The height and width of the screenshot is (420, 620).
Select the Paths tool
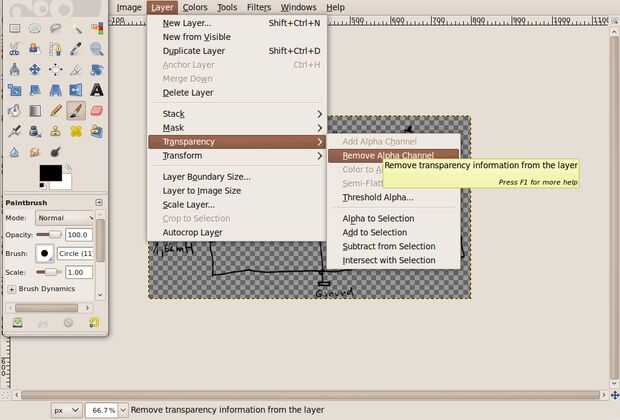click(x=55, y=49)
